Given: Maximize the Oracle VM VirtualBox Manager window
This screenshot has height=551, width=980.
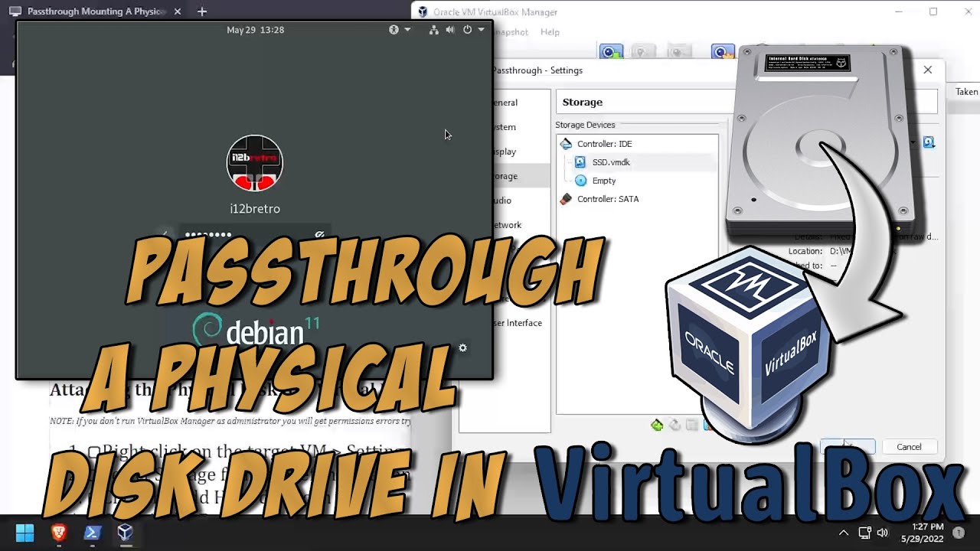Looking at the screenshot, I should 933,11.
